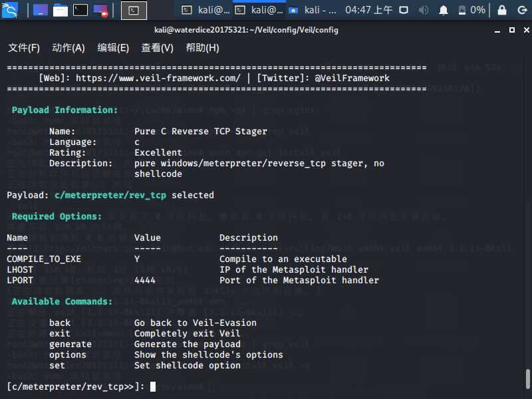
Task: Click 'Go back to Veil-Evasion' description
Action: coord(195,323)
